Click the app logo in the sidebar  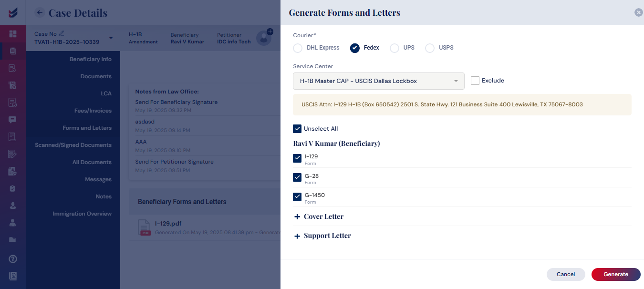coord(13,12)
